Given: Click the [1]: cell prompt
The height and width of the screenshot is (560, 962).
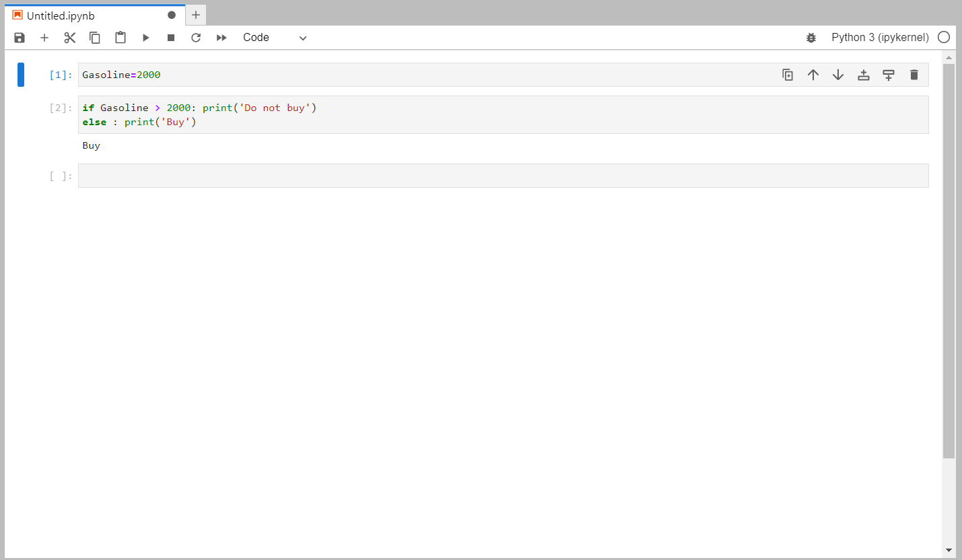Looking at the screenshot, I should click(61, 75).
